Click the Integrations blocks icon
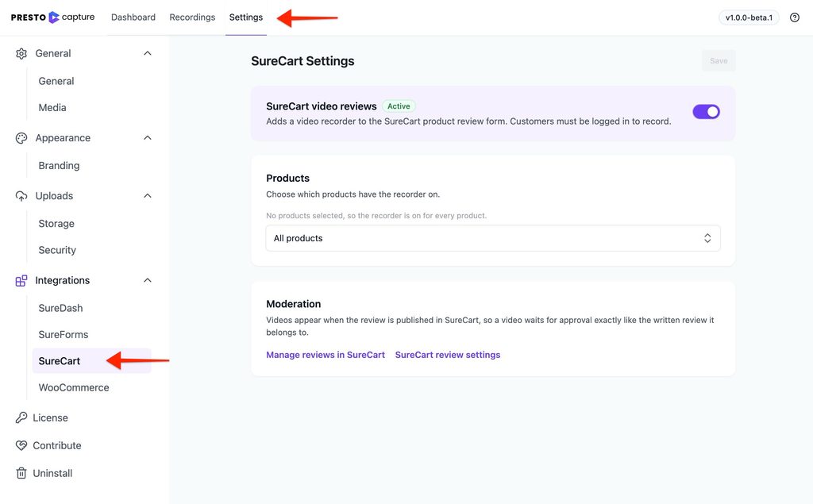 pos(21,280)
